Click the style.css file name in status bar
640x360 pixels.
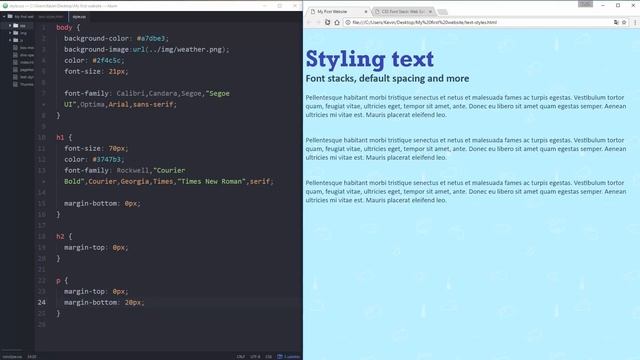pos(12,357)
